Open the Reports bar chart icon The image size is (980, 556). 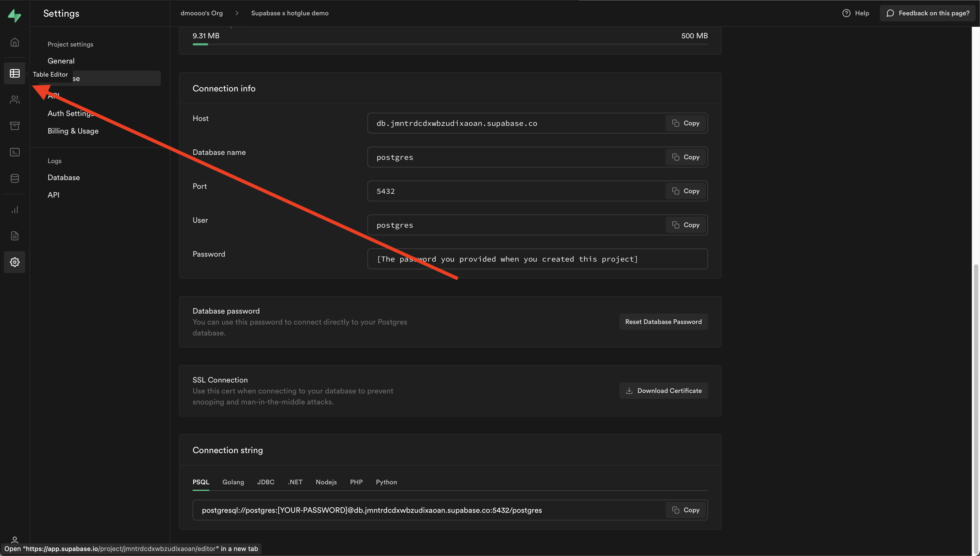(x=15, y=210)
